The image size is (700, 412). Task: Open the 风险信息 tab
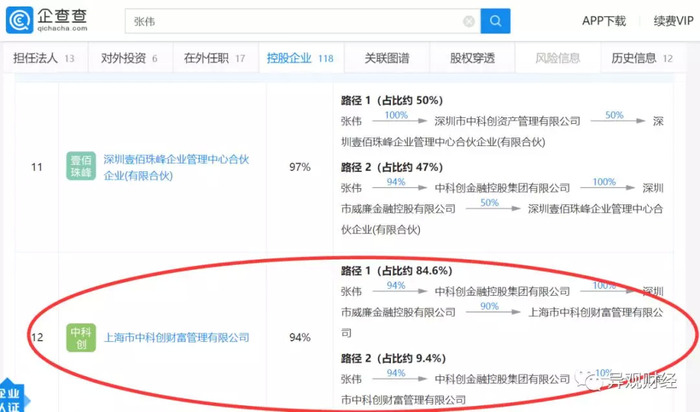coord(558,58)
